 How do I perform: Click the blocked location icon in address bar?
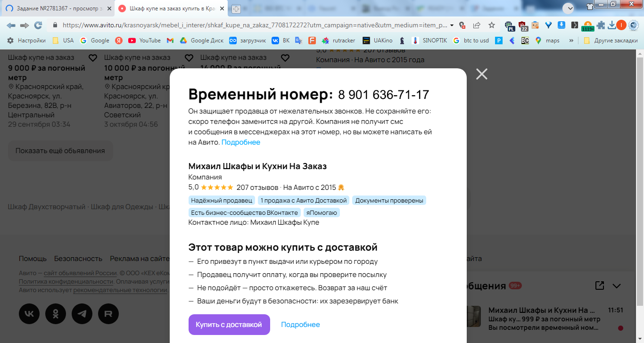tap(462, 25)
